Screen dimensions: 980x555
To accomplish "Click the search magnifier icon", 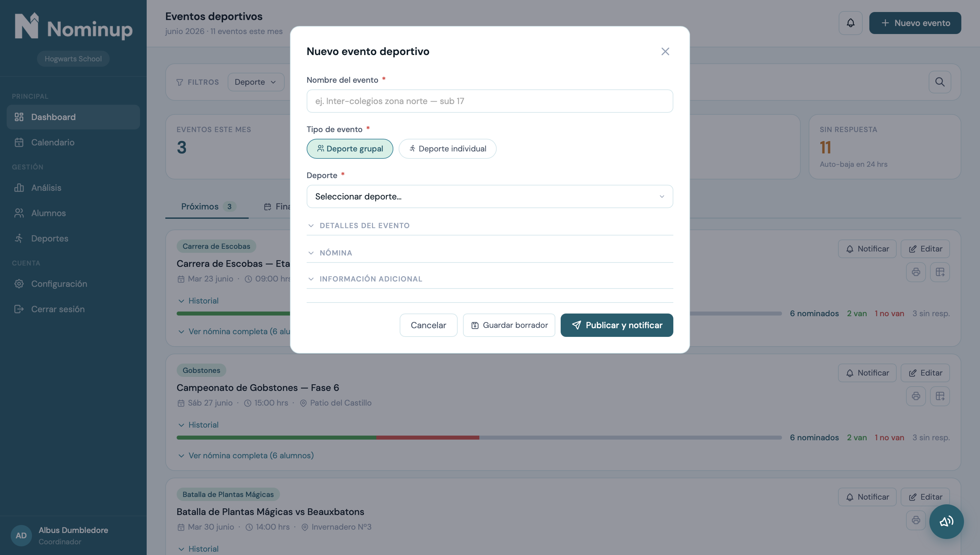I will [x=940, y=82].
